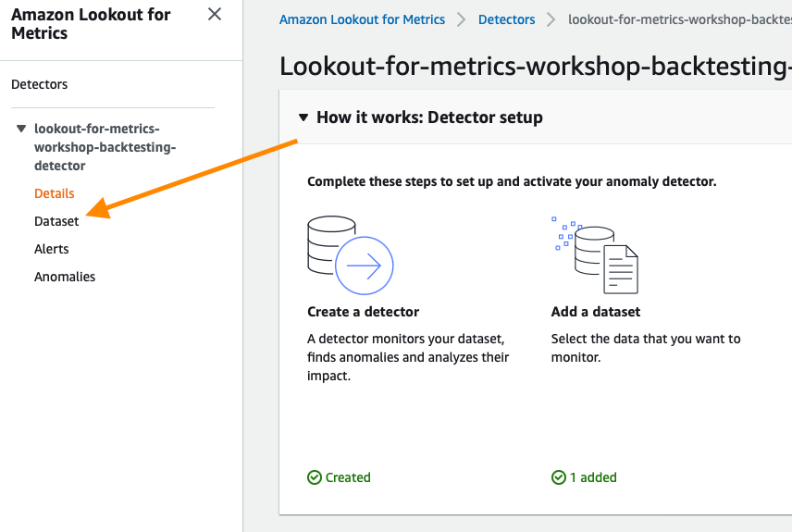Viewport: 792px width, 532px height.
Task: Go to Detectors breadcrumb link
Action: (x=507, y=19)
